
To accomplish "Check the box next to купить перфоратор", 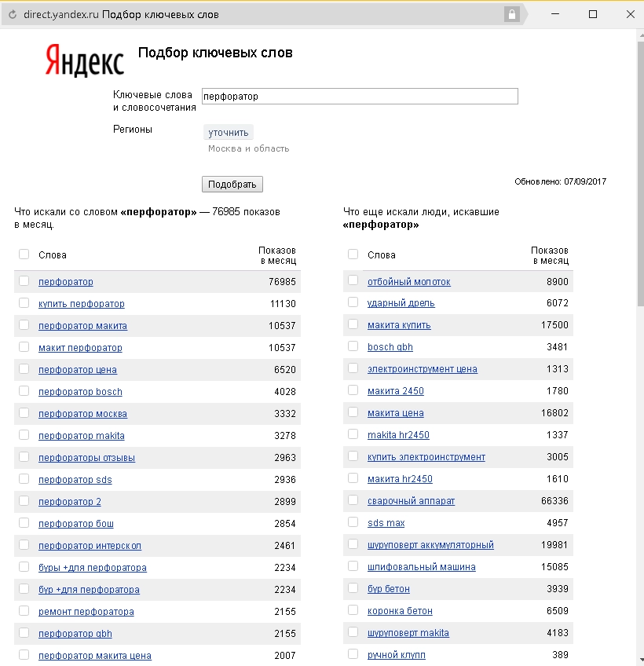I will (x=24, y=303).
